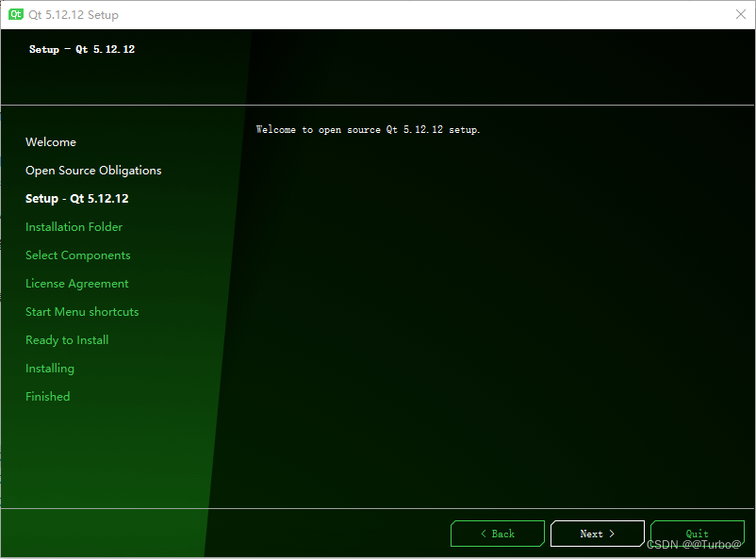Select Installation Folder step

[x=74, y=227]
